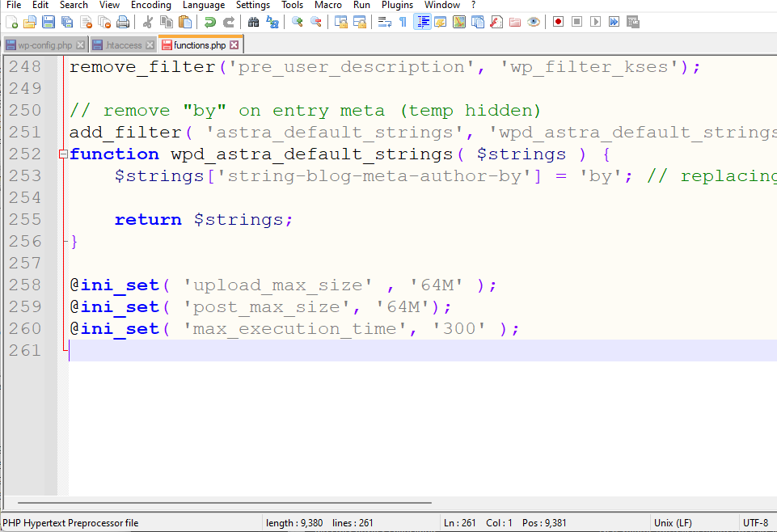Open the View menu
This screenshot has width=777, height=532.
coord(109,5)
